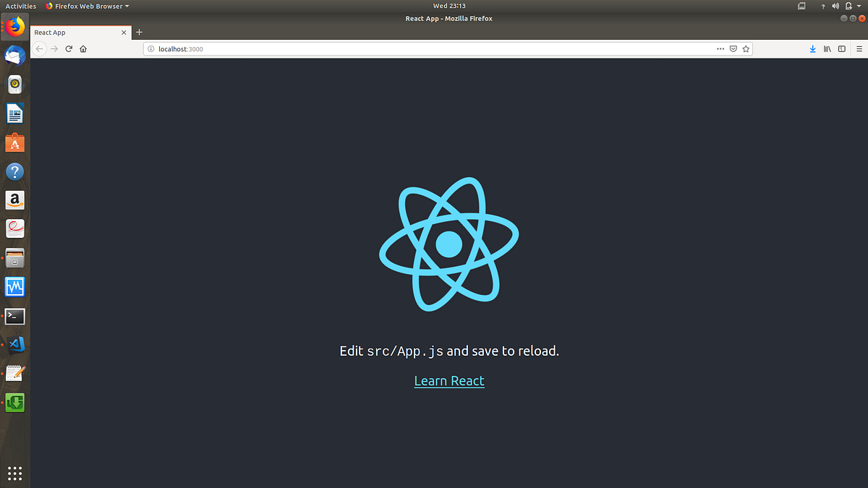Click the site information icon in address bar

pyautogui.click(x=151, y=49)
